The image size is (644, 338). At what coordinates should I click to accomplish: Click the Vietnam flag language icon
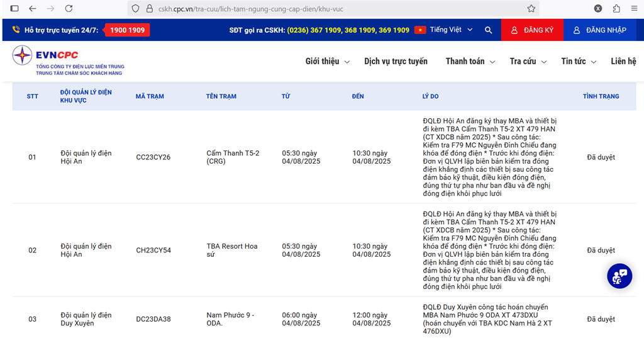(x=420, y=30)
